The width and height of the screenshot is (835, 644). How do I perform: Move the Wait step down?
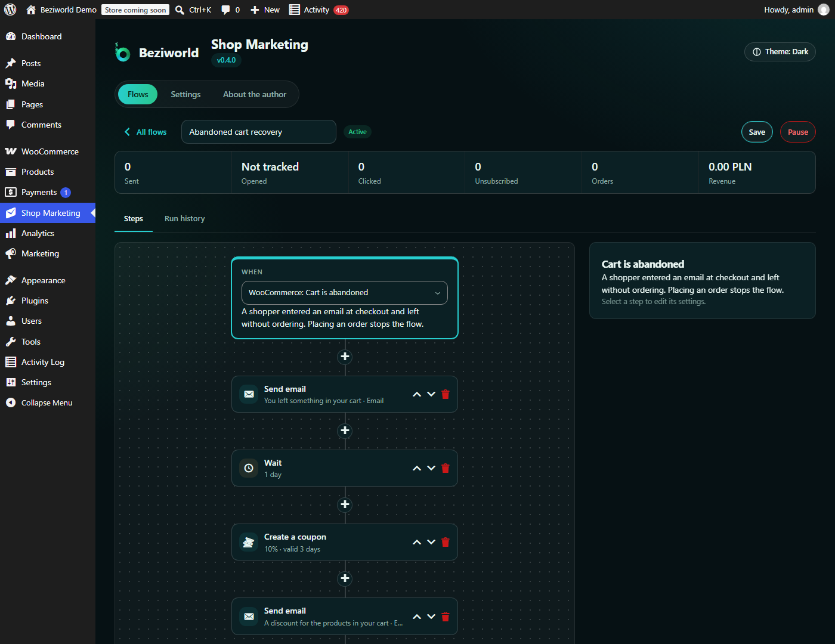click(x=431, y=468)
